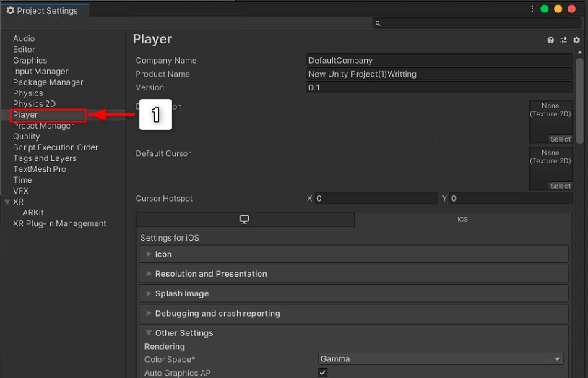Switch to the standalone desktop monitor tab
This screenshot has width=588, height=378.
(244, 220)
